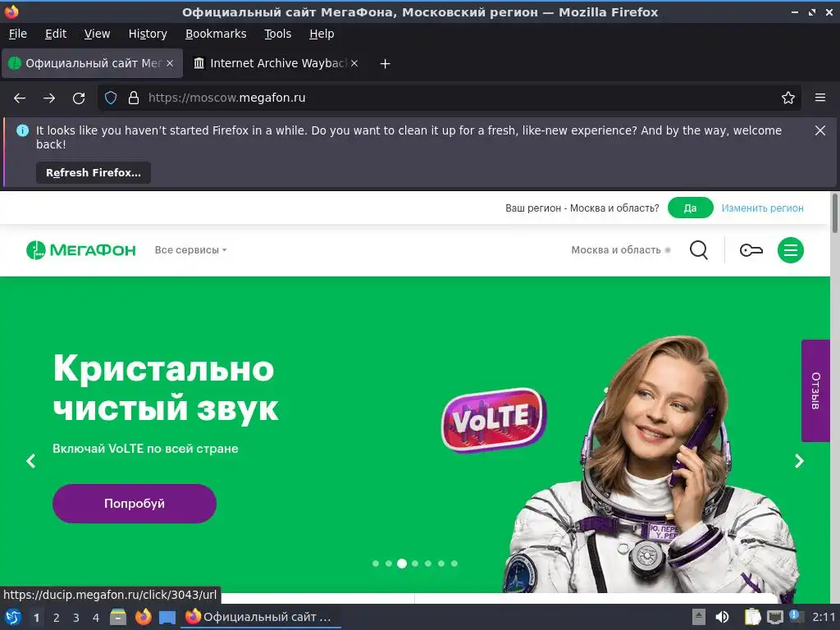
Task: Open the Firefox hamburger application menu
Action: (x=820, y=98)
